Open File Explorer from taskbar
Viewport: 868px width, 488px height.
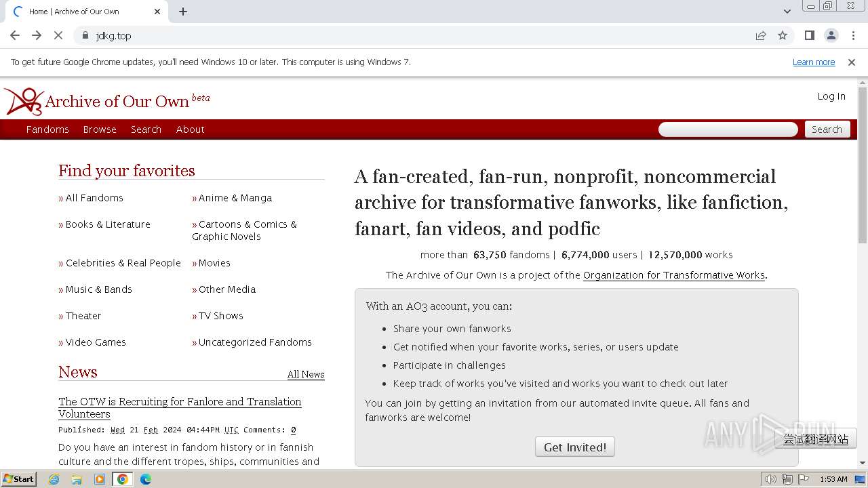[77, 479]
